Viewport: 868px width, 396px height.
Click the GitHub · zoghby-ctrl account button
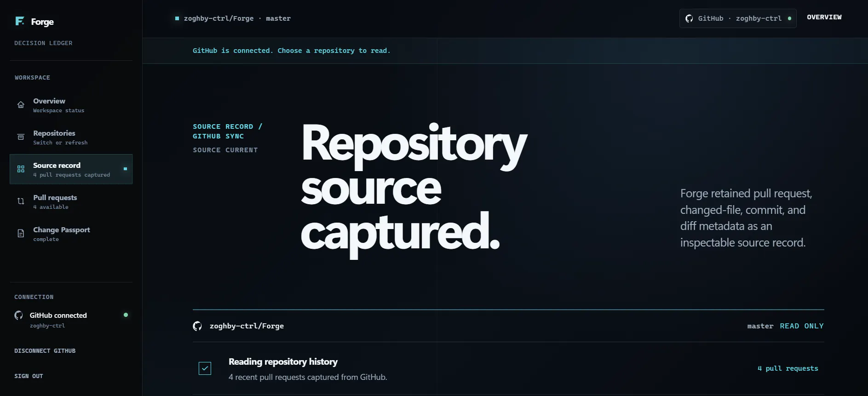coord(738,18)
